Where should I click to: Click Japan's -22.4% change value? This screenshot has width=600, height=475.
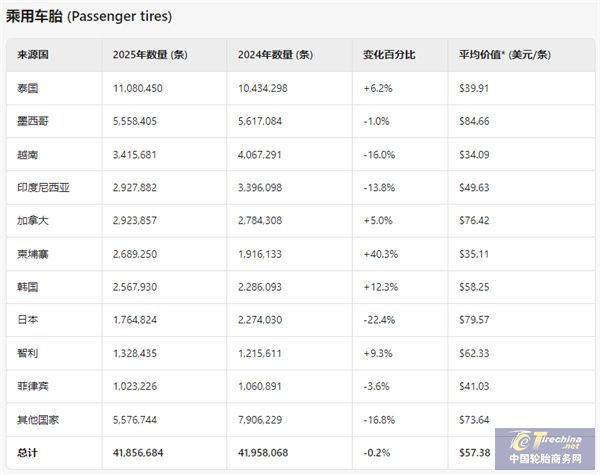click(x=380, y=320)
